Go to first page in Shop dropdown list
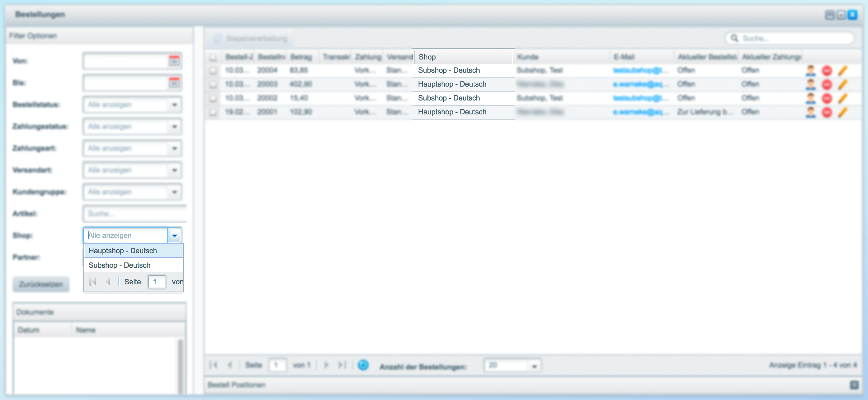Image resolution: width=868 pixels, height=400 pixels. pos(93,281)
